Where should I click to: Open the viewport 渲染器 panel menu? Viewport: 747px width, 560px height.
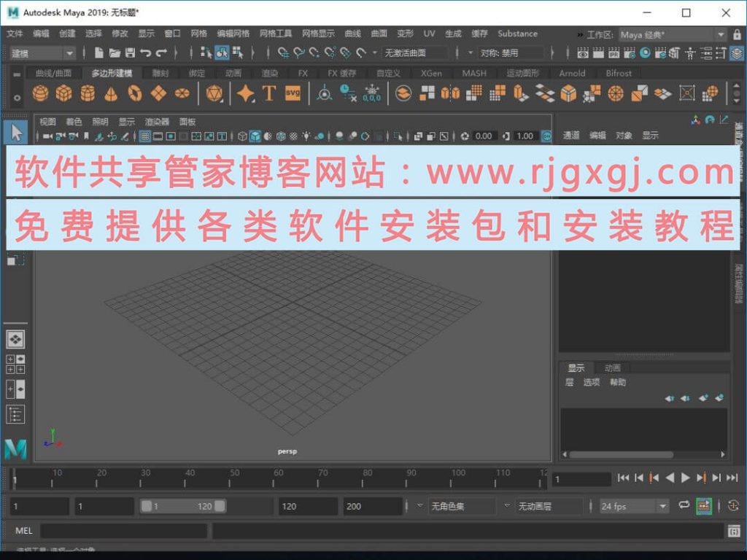[x=157, y=122]
